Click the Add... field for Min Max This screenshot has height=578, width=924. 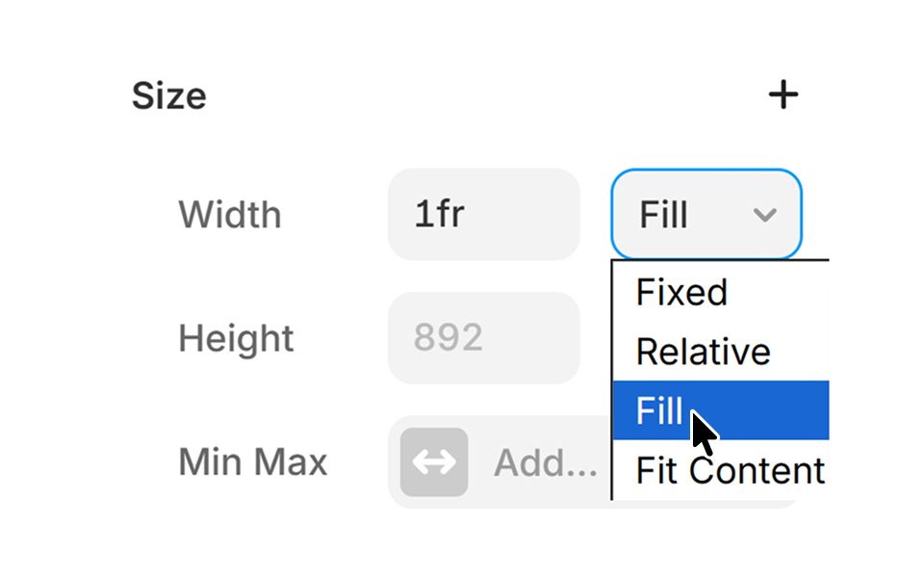(544, 462)
